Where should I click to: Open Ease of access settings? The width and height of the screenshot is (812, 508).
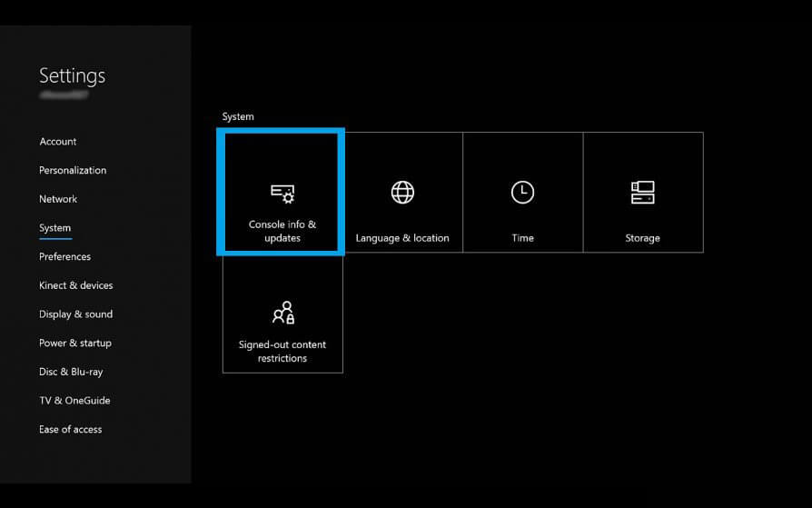(x=71, y=429)
